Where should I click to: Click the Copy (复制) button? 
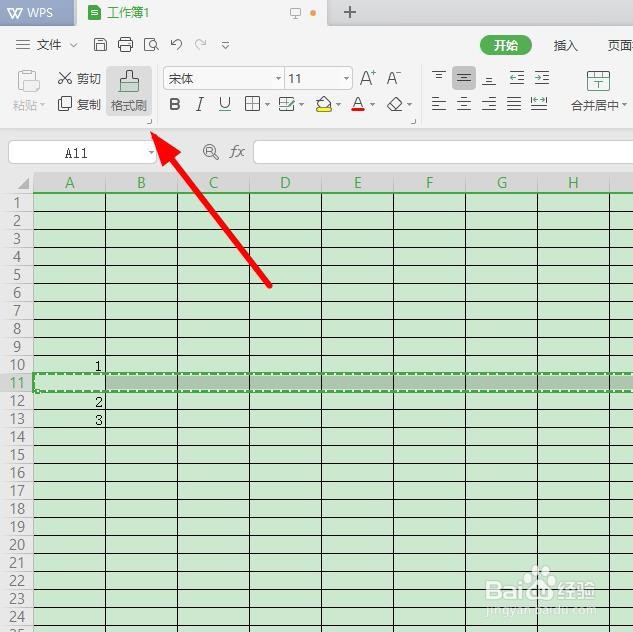click(x=79, y=104)
